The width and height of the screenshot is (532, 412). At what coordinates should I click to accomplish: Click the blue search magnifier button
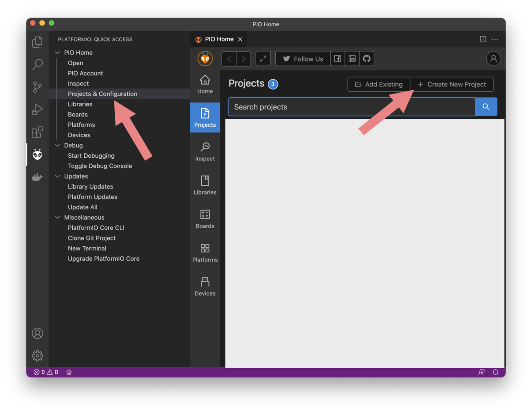click(486, 107)
